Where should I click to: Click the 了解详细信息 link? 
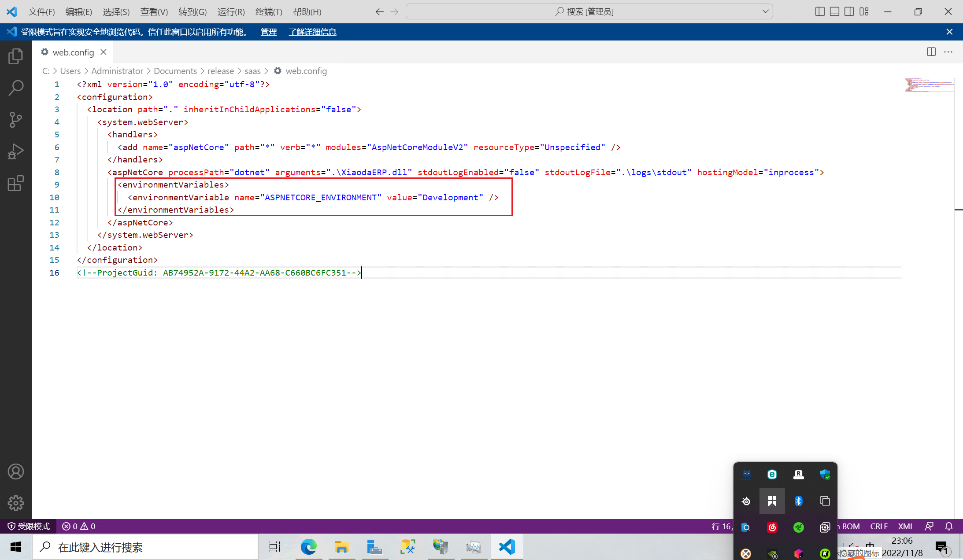click(312, 32)
